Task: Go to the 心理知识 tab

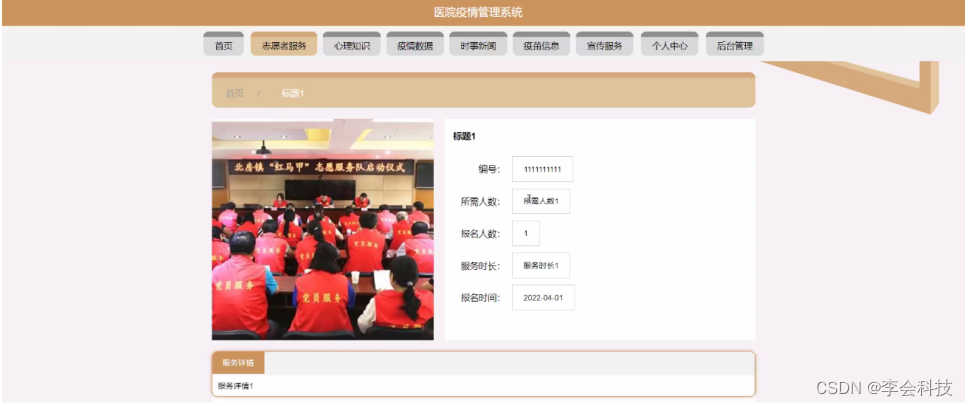Action: [x=352, y=44]
